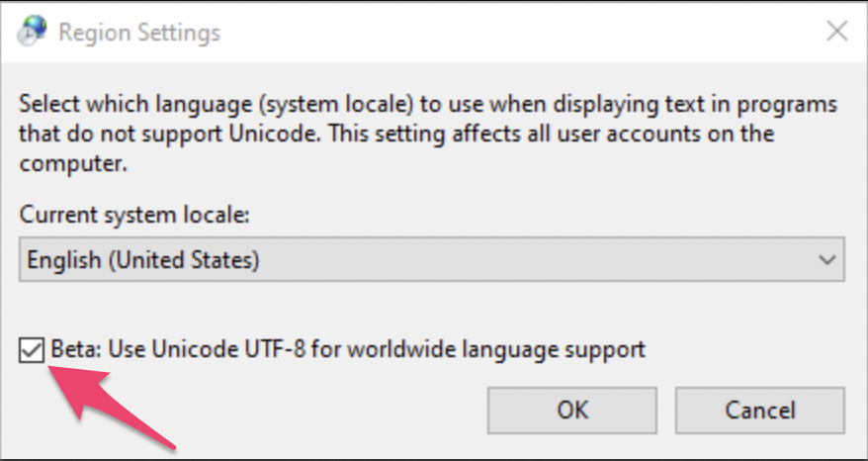
Task: Click the system locale description paragraph
Action: pos(415,105)
